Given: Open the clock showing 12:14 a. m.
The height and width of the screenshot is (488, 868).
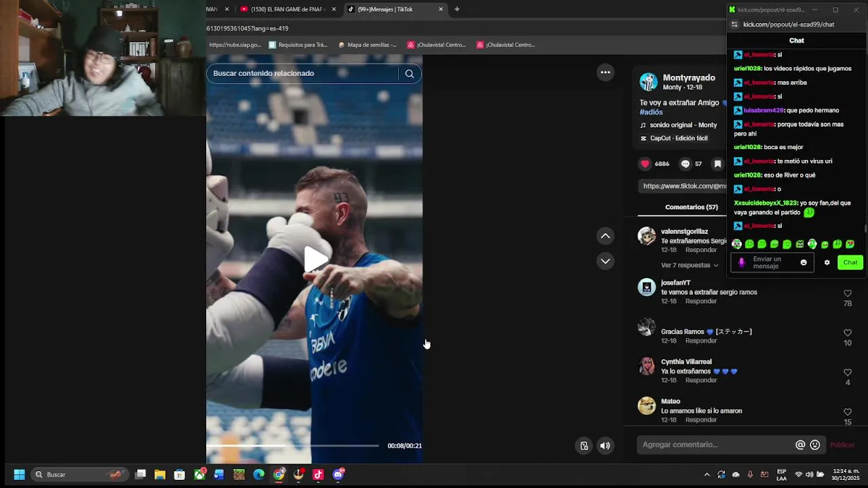Looking at the screenshot, I should click(x=846, y=474).
